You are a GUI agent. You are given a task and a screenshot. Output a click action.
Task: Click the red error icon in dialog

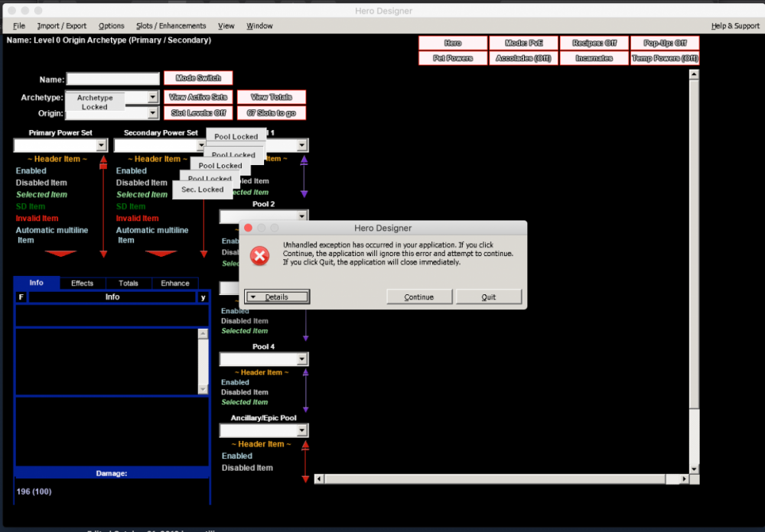point(260,256)
